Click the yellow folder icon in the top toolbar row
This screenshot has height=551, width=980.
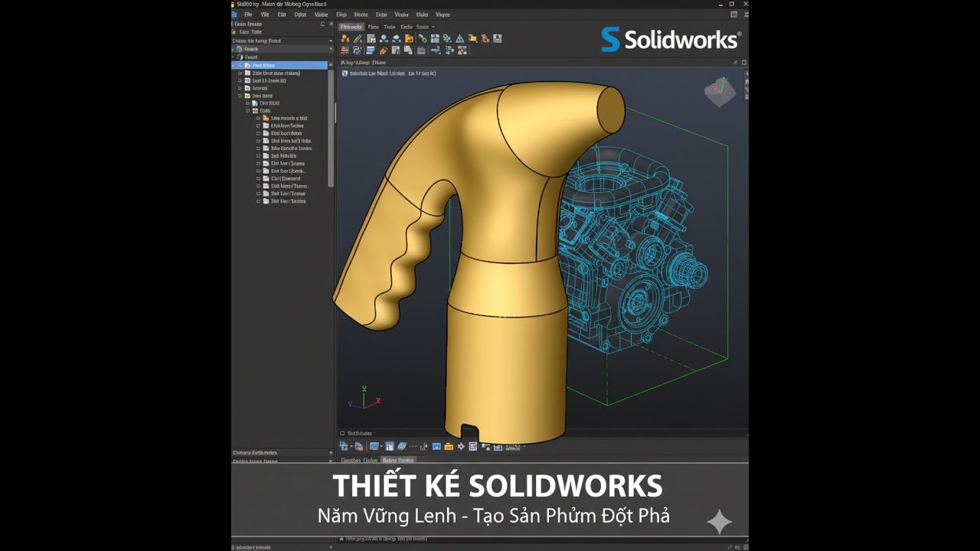[472, 38]
